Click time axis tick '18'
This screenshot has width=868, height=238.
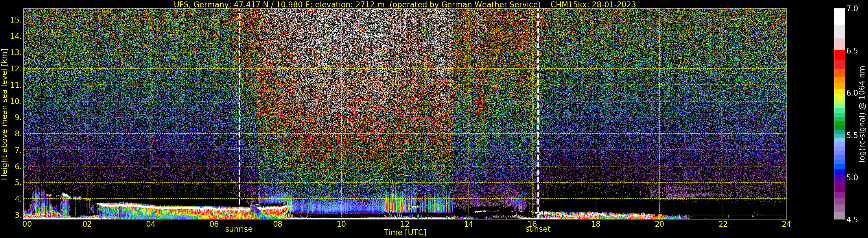pos(596,224)
